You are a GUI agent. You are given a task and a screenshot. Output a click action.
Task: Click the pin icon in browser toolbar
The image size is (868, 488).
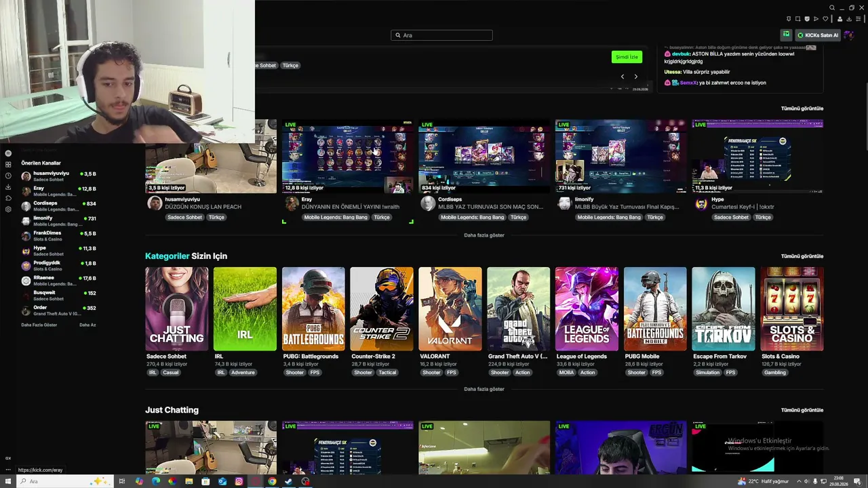(x=789, y=19)
